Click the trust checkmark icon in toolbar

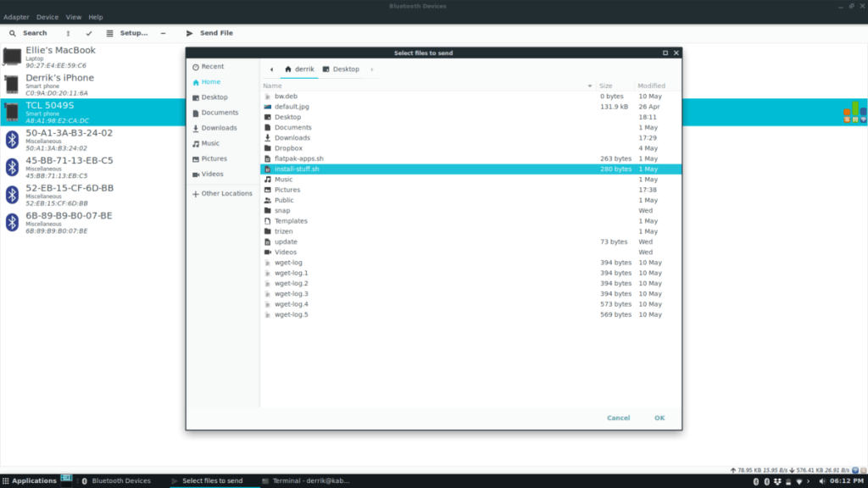[88, 33]
